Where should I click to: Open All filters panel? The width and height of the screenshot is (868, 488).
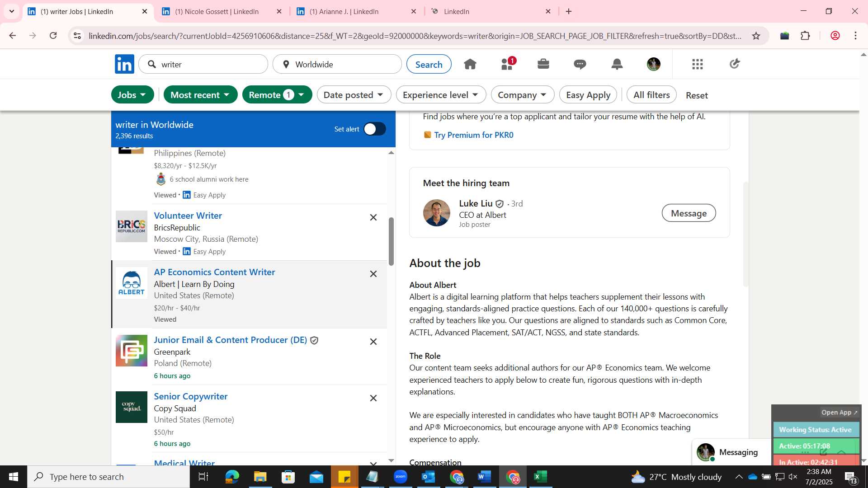tap(651, 95)
